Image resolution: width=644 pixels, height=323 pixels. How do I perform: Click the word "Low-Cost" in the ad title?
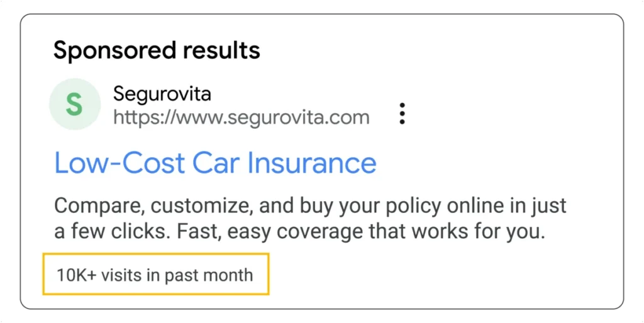pyautogui.click(x=119, y=163)
